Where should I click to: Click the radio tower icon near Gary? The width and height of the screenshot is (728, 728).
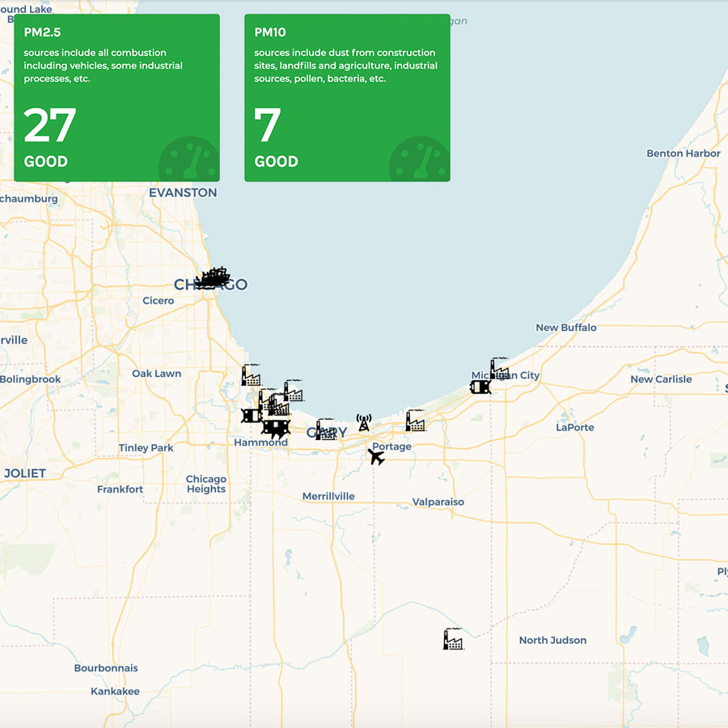(364, 422)
